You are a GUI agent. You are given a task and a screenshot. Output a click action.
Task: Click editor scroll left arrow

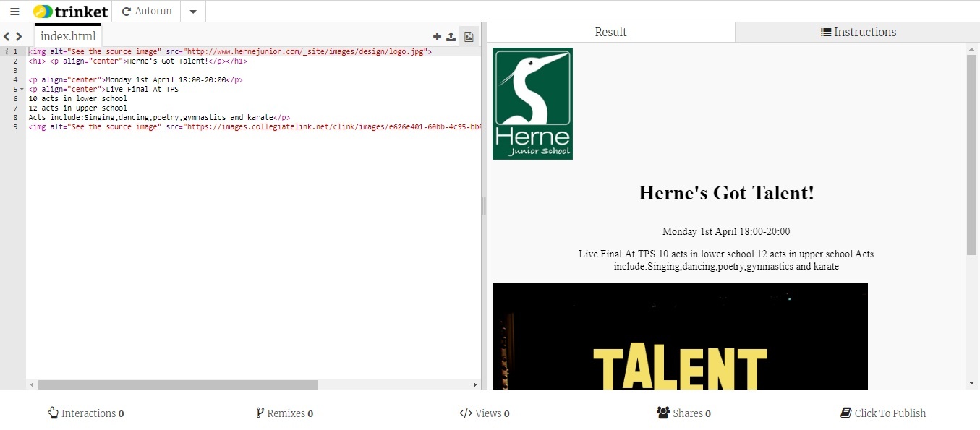[32, 385]
